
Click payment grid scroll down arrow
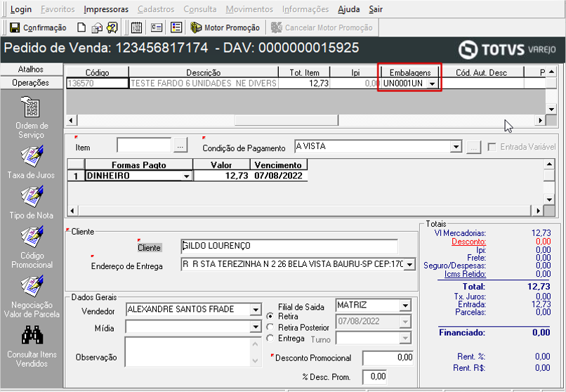coord(549,200)
